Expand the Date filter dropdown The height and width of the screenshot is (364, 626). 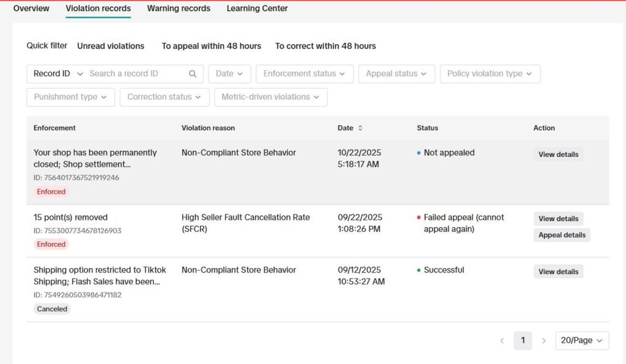[229, 74]
